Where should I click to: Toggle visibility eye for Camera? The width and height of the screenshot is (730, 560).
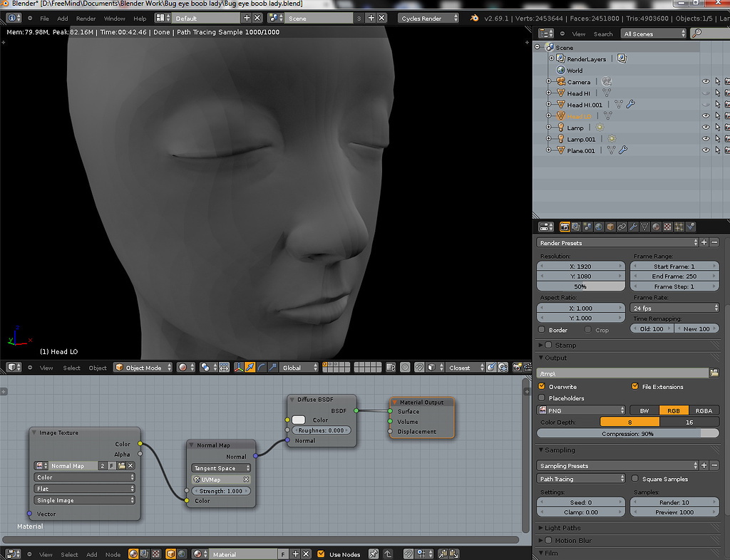click(x=706, y=81)
